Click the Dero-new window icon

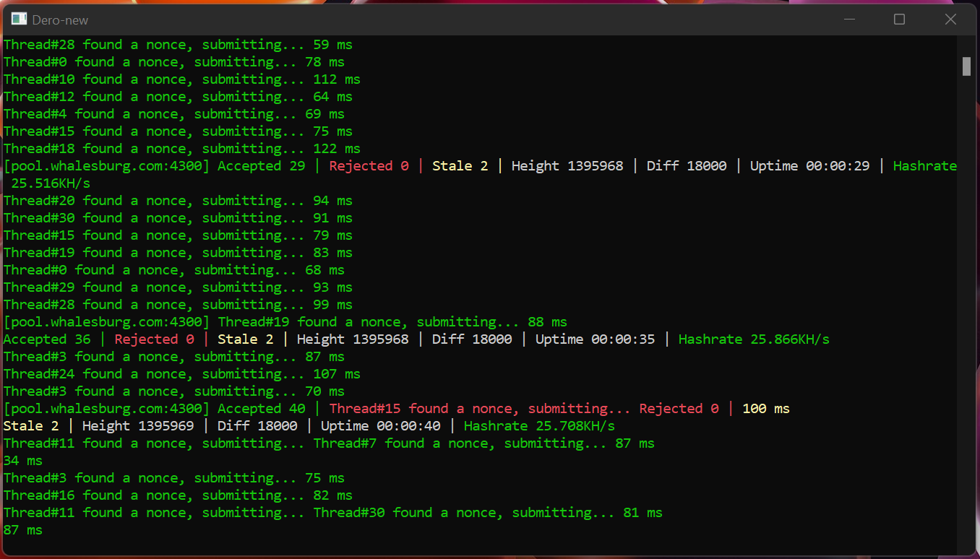[19, 19]
